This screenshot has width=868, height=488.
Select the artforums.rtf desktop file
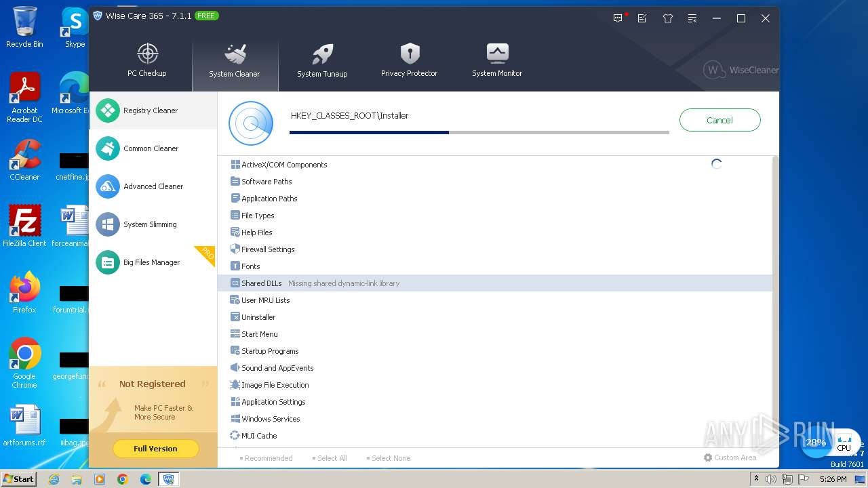[x=24, y=426]
